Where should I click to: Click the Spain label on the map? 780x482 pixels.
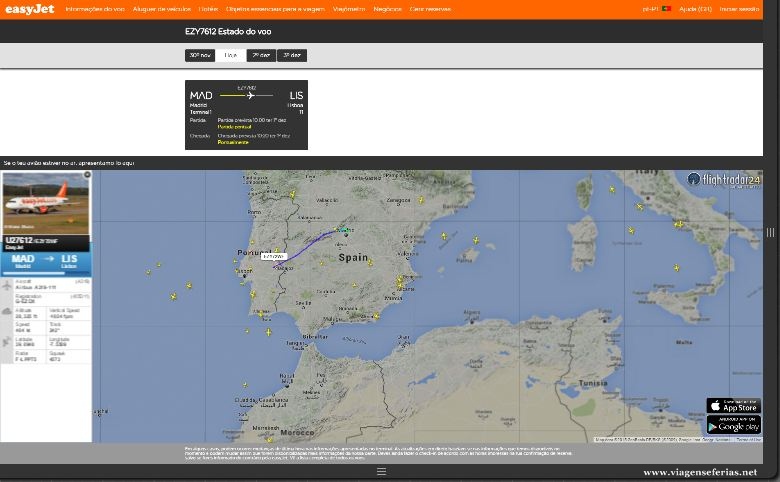pos(353,258)
